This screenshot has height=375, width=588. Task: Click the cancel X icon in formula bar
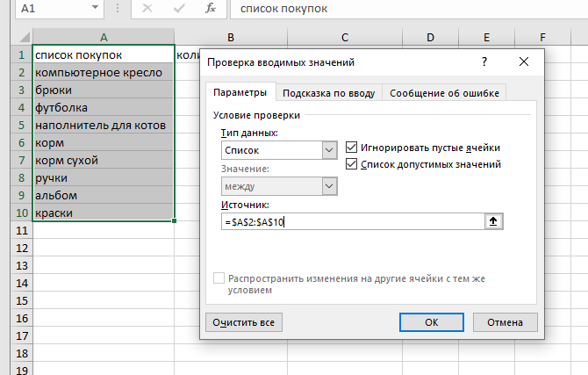[147, 9]
